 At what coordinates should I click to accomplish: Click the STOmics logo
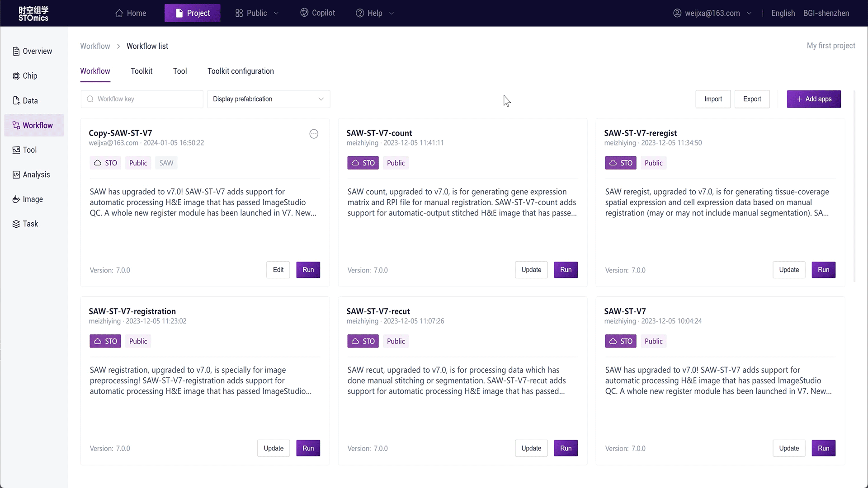(x=33, y=14)
